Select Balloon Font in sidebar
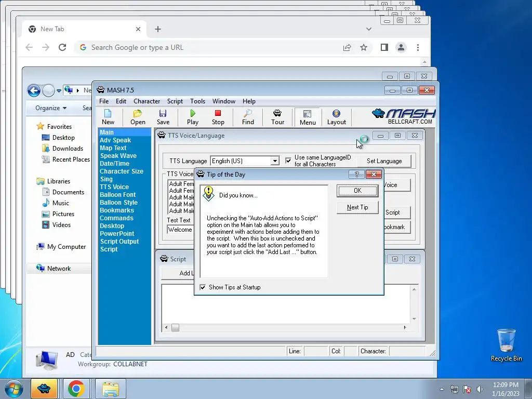Image resolution: width=532 pixels, height=399 pixels. (117, 195)
